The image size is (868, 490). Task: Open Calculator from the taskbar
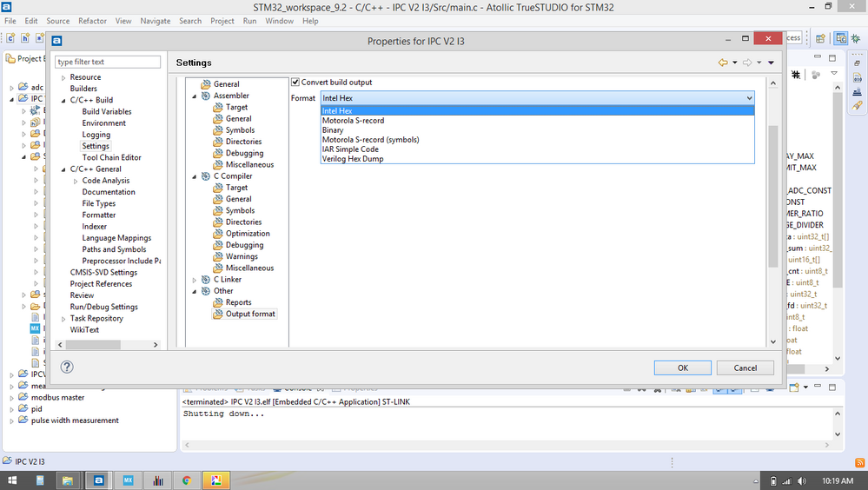(x=39, y=480)
